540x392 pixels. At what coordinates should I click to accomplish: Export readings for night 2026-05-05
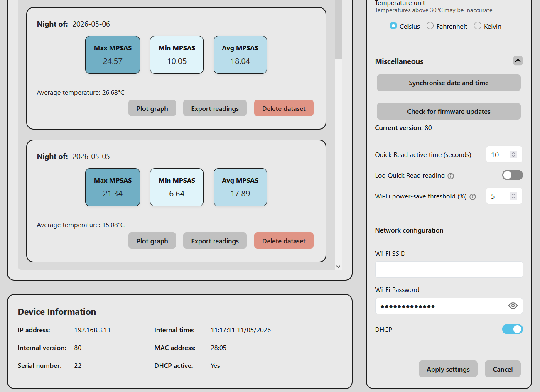click(215, 241)
